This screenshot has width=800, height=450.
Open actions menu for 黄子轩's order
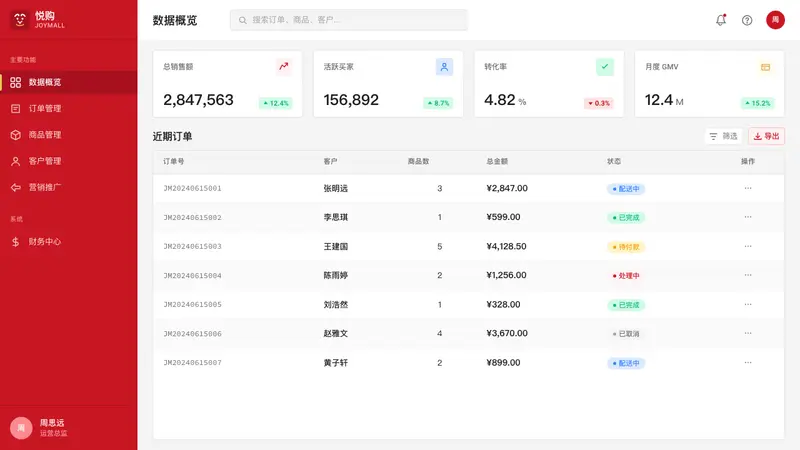(747, 362)
